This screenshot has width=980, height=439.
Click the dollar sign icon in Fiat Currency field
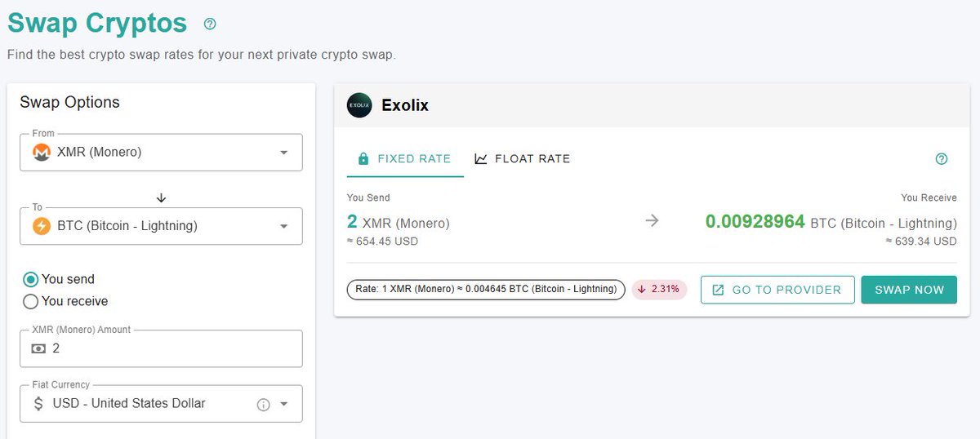(x=38, y=403)
